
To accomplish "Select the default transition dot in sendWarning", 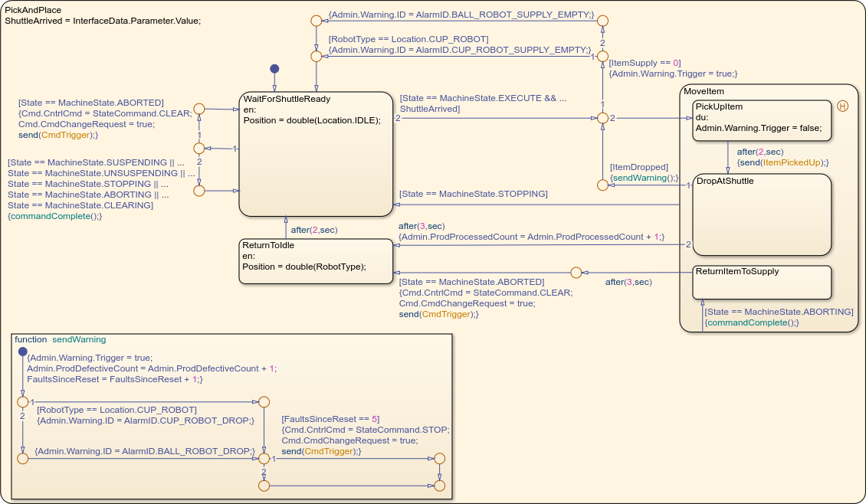I will (22, 352).
